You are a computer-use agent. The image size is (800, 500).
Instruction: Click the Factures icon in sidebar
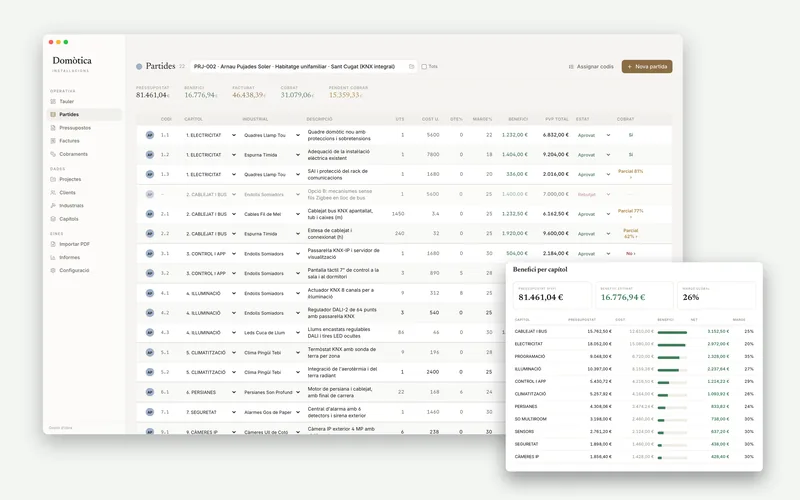(x=53, y=141)
